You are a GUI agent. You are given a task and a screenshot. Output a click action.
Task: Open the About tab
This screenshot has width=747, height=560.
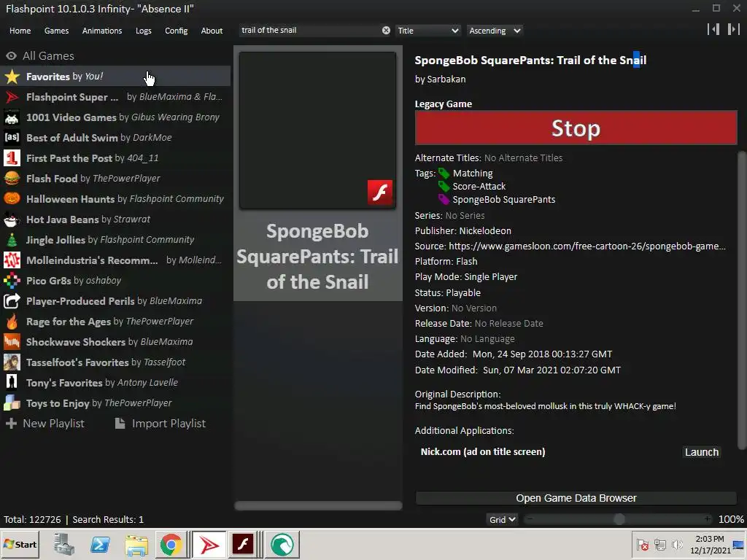212,31
